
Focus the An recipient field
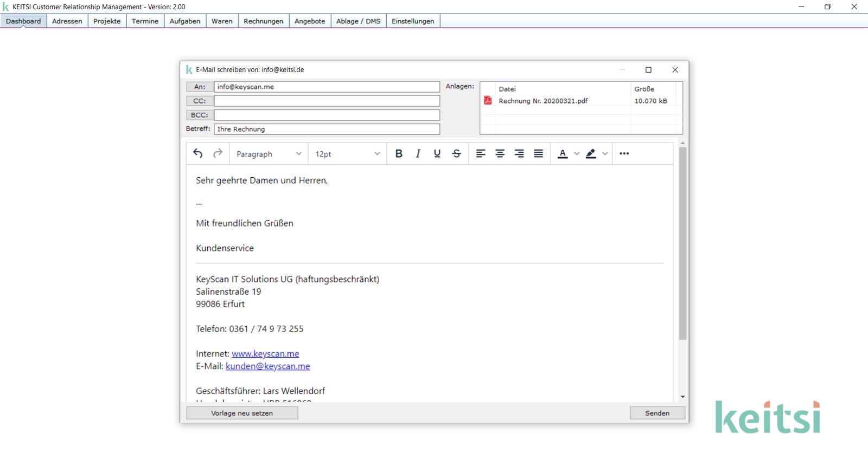[x=327, y=87]
